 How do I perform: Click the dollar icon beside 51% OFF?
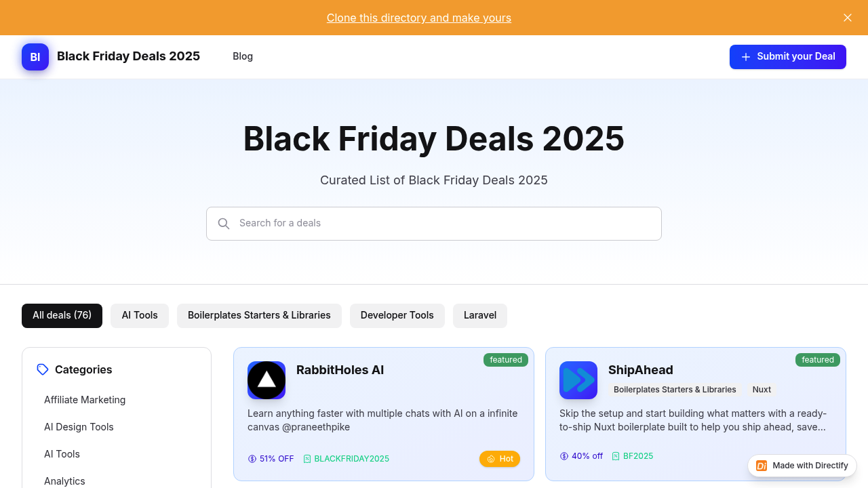coord(251,459)
